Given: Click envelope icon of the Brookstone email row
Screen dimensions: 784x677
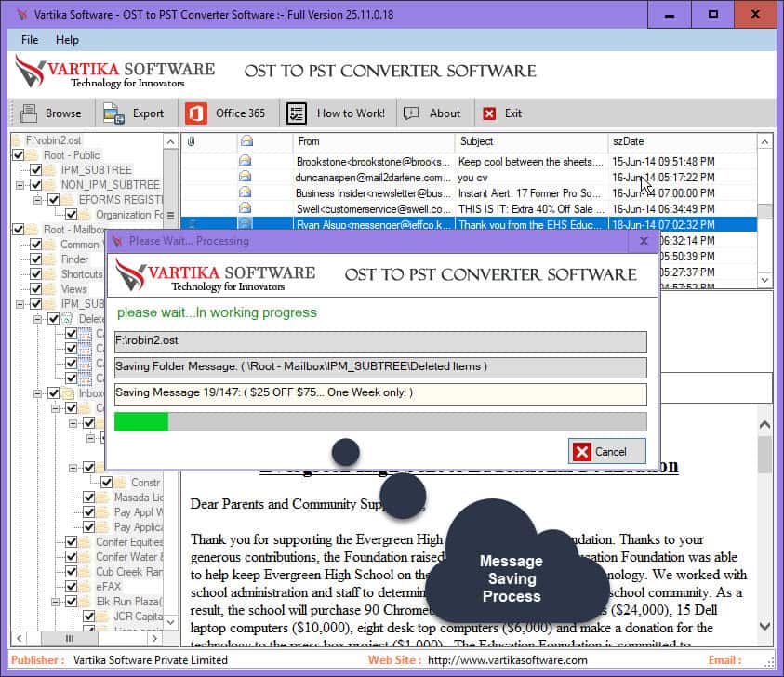Looking at the screenshot, I should point(245,161).
